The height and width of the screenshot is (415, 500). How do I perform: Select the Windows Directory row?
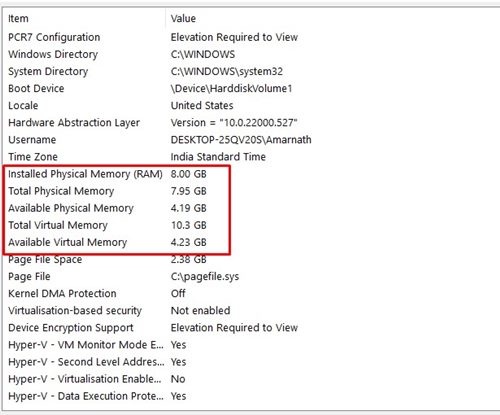pos(251,54)
